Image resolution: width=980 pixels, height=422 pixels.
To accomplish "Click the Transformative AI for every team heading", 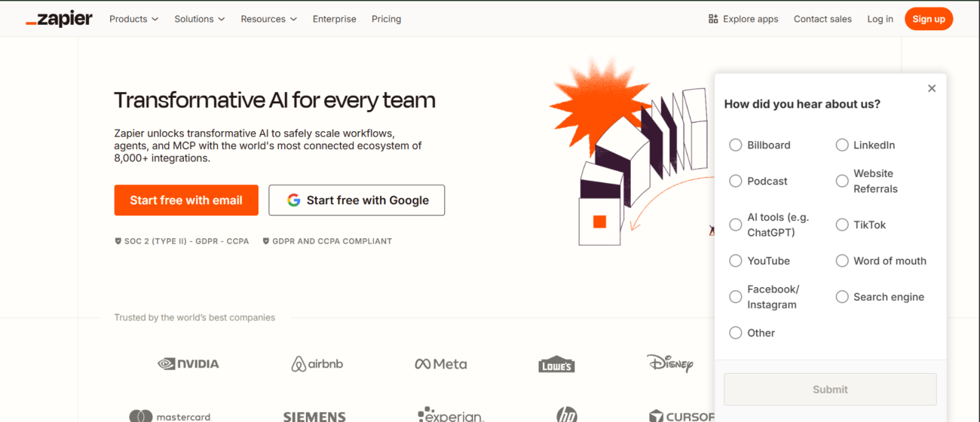I will click(274, 100).
